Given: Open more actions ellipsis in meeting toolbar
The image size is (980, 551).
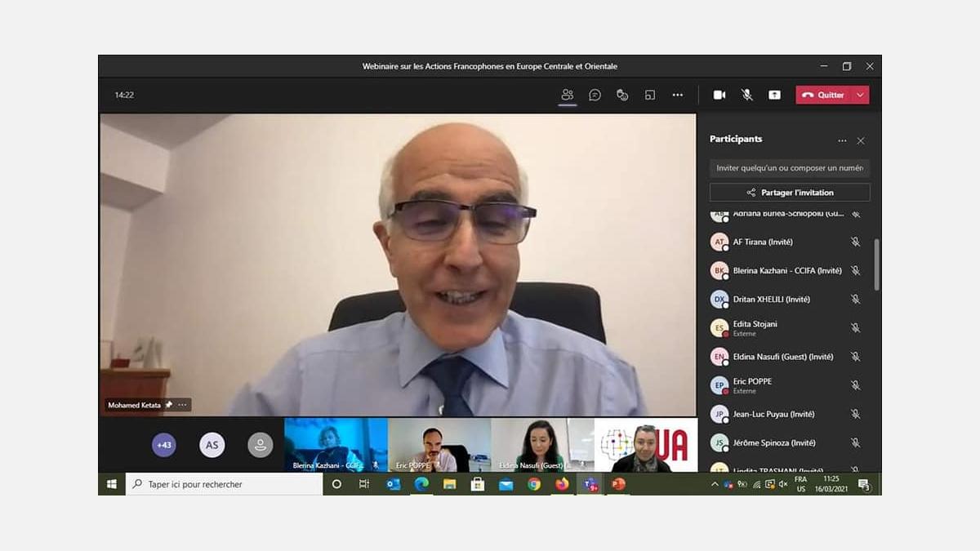Looking at the screenshot, I should point(678,95).
